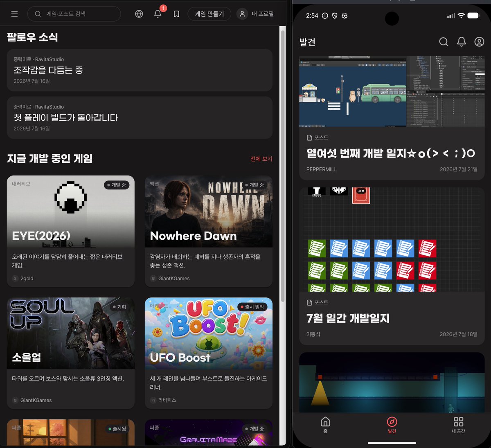Open the bookmarks icon in web header
The height and width of the screenshot is (448, 491).
176,14
